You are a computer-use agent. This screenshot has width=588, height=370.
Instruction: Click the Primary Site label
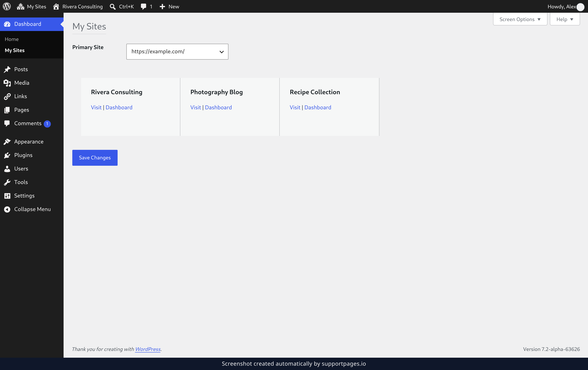click(x=88, y=47)
